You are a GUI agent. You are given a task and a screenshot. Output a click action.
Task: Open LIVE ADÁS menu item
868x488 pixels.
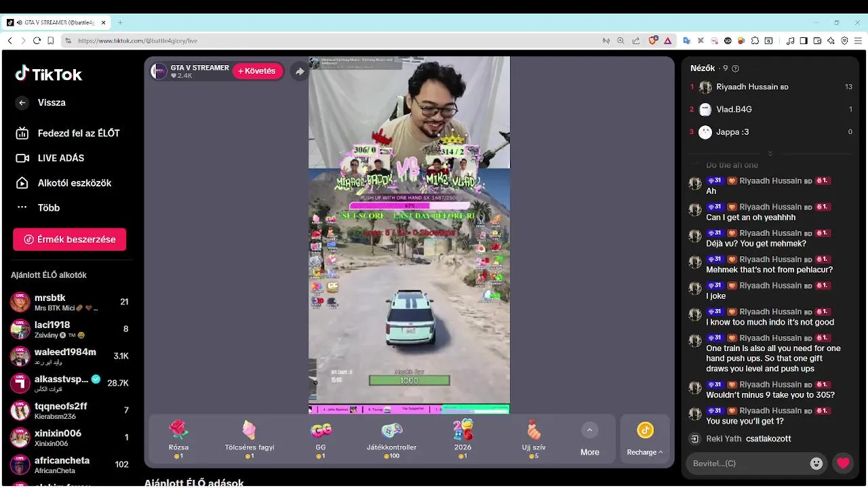[51, 158]
